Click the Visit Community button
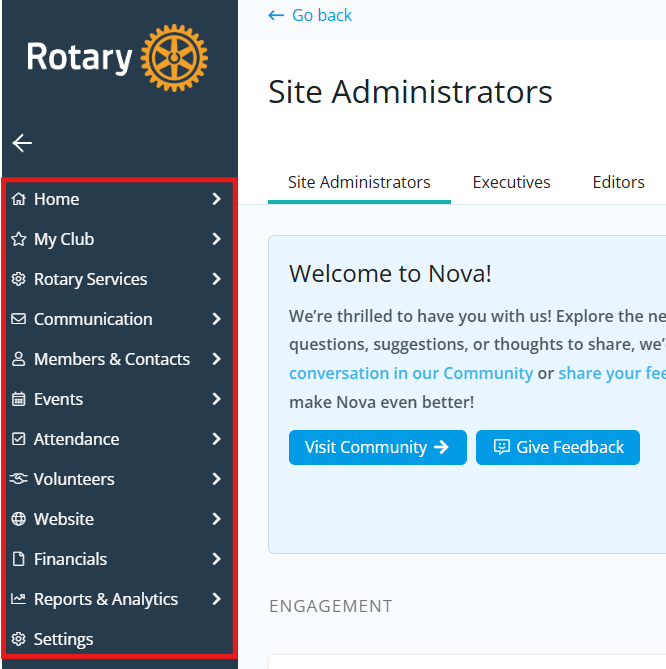Image resolution: width=666 pixels, height=669 pixels. point(378,447)
